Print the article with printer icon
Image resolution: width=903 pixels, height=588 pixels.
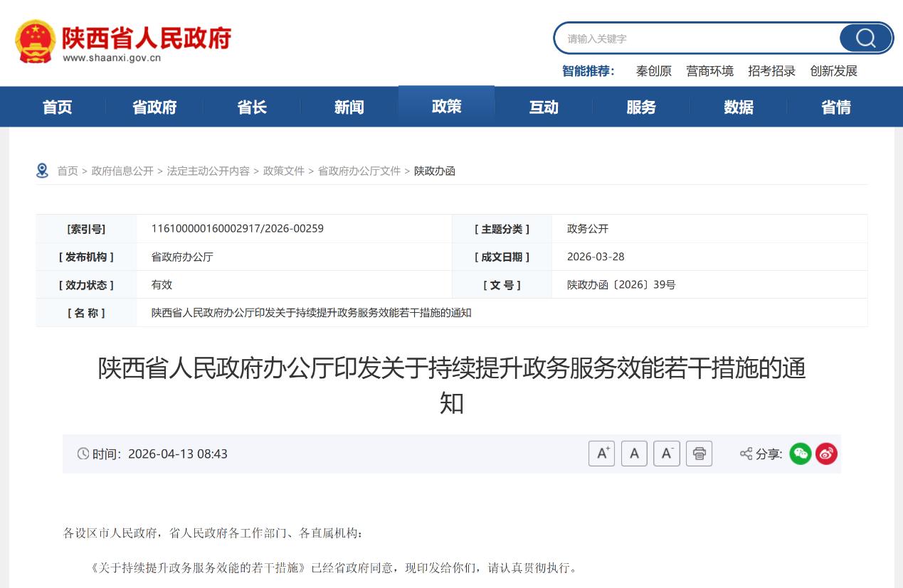pyautogui.click(x=699, y=454)
